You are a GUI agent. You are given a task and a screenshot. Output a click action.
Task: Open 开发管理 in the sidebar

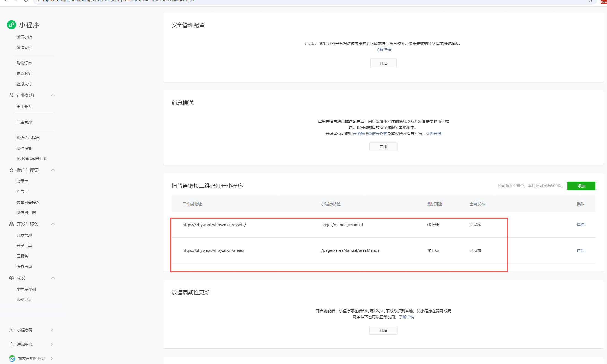pos(24,235)
